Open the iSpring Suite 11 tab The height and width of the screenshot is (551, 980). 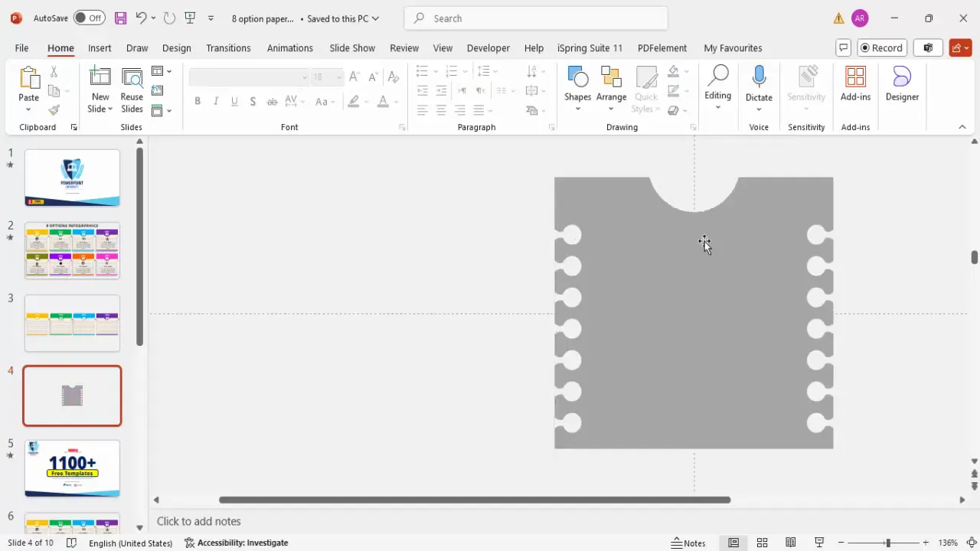590,47
